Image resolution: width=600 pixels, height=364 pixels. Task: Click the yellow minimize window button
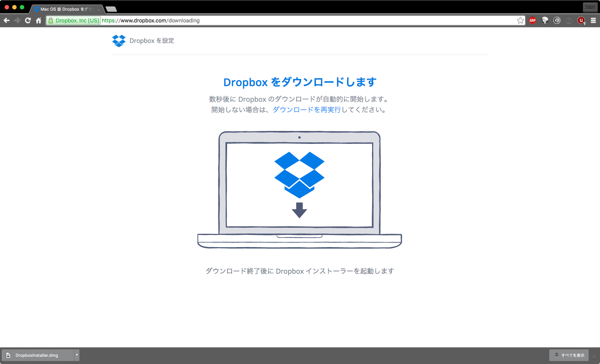pos(14,7)
